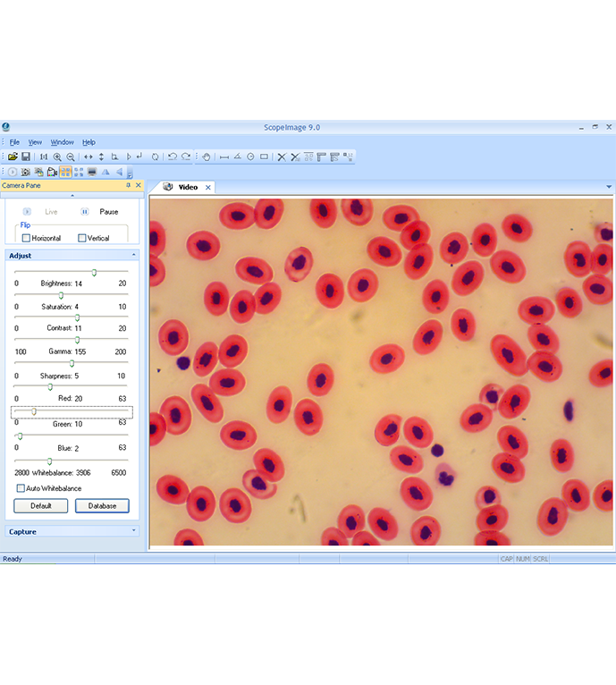Click the Brightness slider handle
The width and height of the screenshot is (616, 685).
point(94,273)
